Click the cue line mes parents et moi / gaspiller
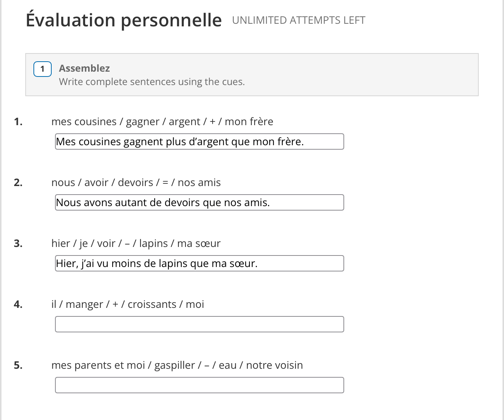This screenshot has height=420, width=504. click(177, 365)
